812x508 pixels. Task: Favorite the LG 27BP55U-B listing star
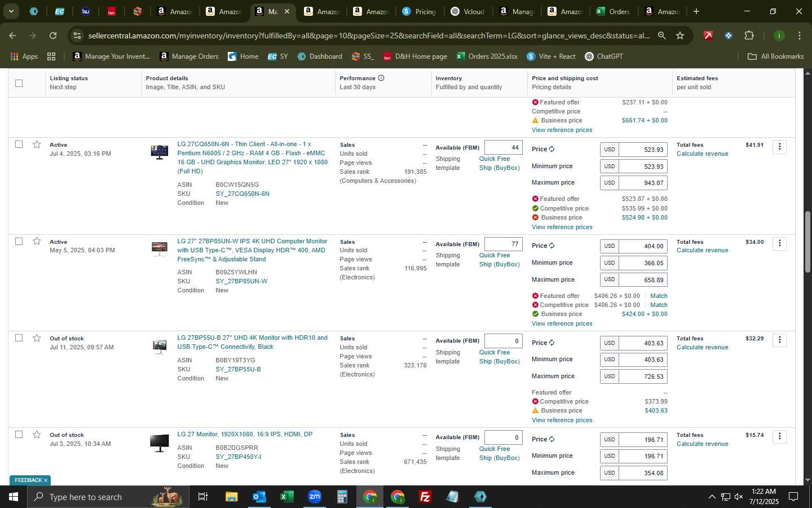click(37, 338)
